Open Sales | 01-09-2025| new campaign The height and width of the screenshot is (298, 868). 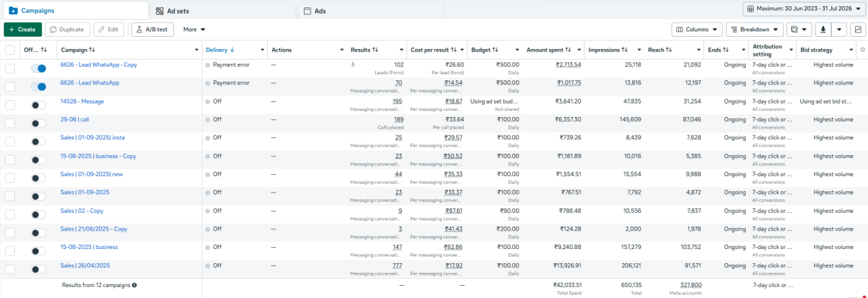pos(92,174)
